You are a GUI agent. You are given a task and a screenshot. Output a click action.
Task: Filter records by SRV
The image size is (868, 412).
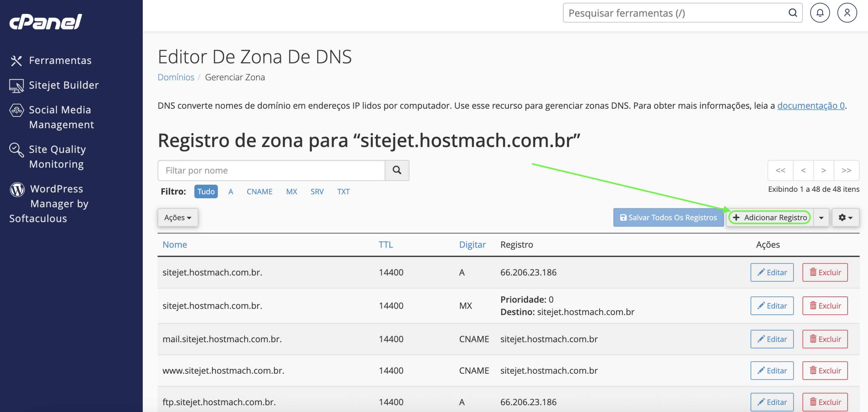coord(317,191)
